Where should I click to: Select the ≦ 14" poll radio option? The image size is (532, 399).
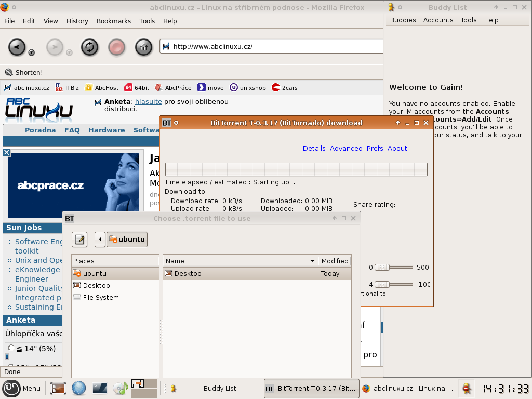point(11,348)
